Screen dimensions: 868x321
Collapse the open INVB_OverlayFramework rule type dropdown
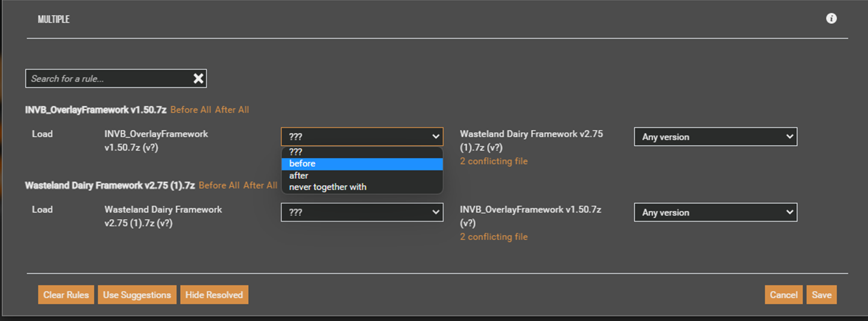coord(362,137)
